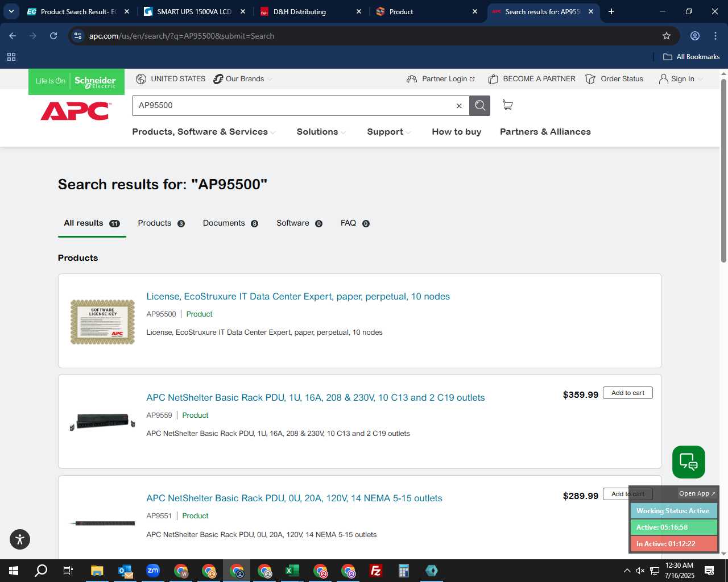Open the All Bookmarks folder

pos(692,57)
